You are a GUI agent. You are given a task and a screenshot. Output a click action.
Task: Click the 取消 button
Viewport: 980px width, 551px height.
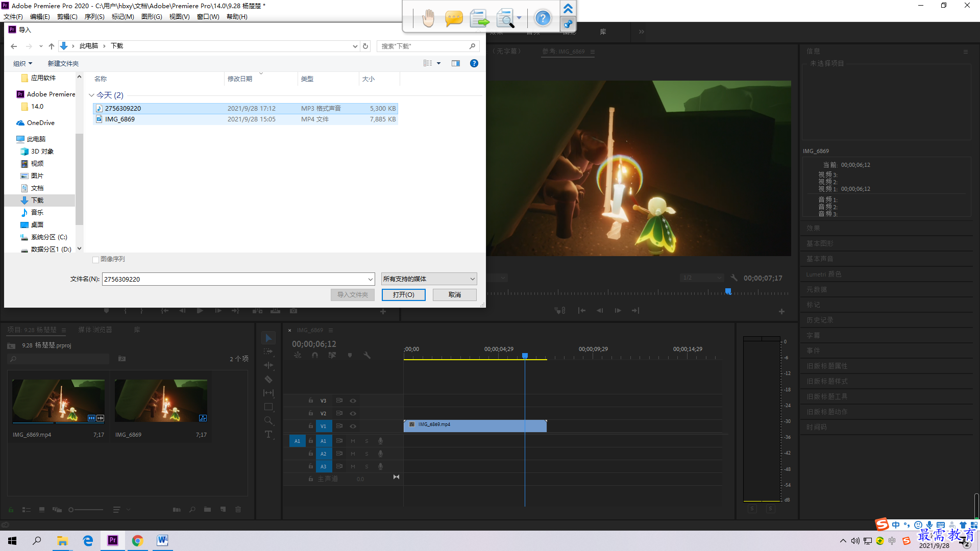455,295
